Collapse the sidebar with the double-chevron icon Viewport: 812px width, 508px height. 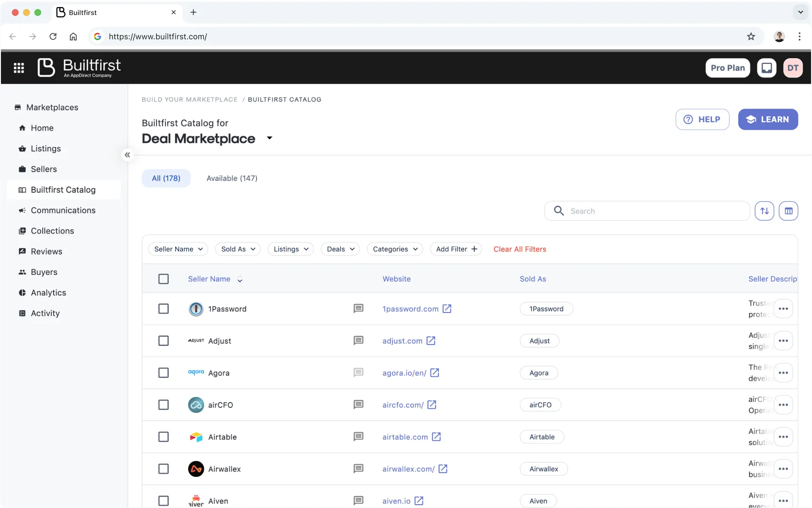pos(127,155)
